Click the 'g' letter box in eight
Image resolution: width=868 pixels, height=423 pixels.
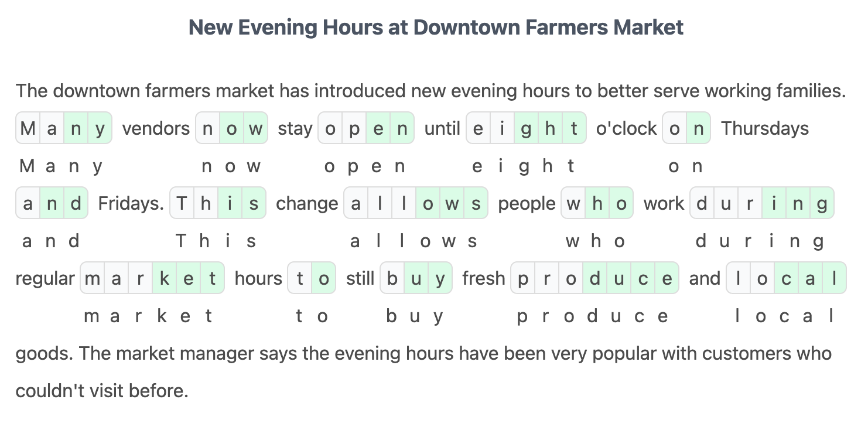point(526,128)
